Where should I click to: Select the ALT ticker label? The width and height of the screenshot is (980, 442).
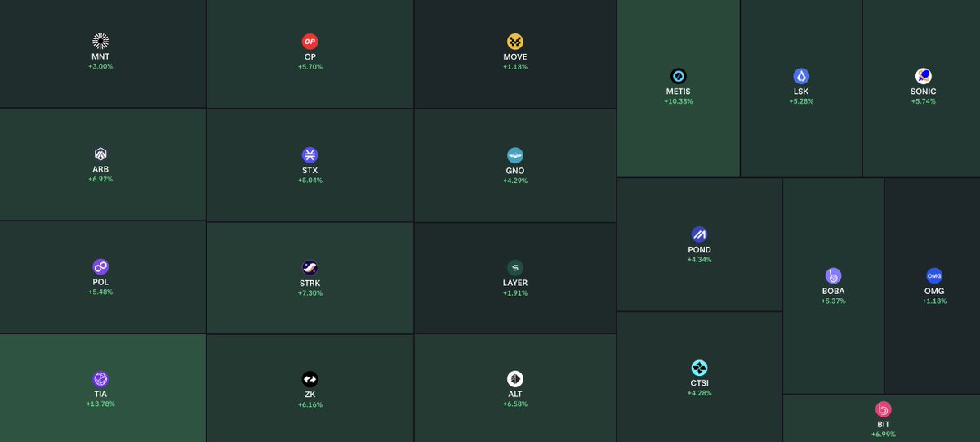(x=514, y=395)
